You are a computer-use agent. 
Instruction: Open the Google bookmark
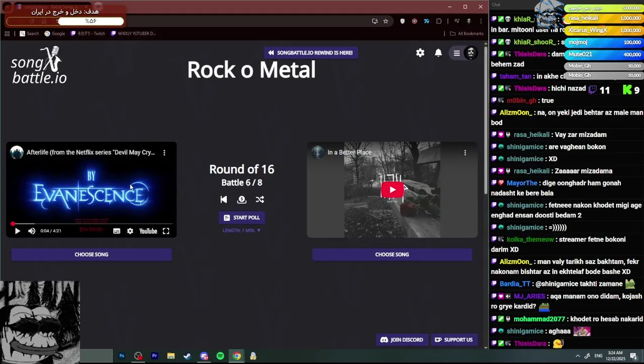(x=55, y=33)
